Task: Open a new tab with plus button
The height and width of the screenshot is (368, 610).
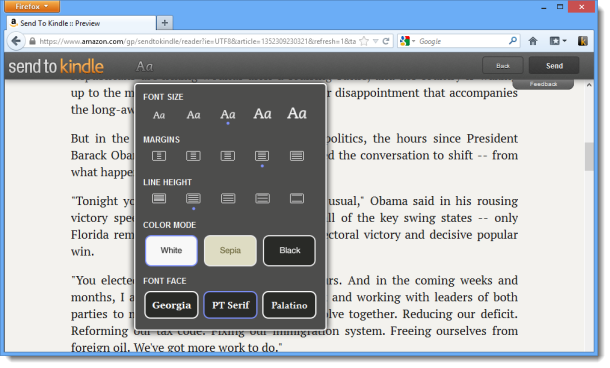Action: pos(165,23)
